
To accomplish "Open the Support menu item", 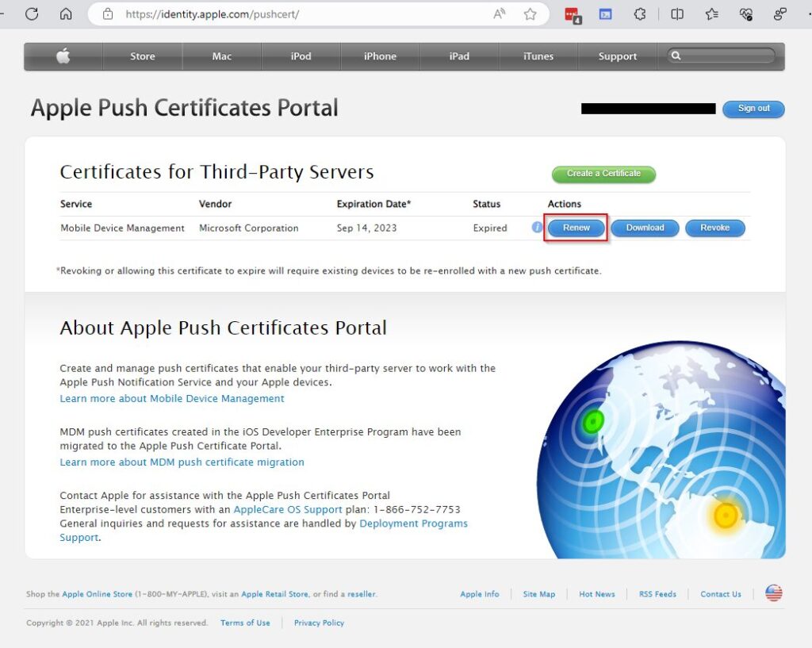I will tap(617, 56).
